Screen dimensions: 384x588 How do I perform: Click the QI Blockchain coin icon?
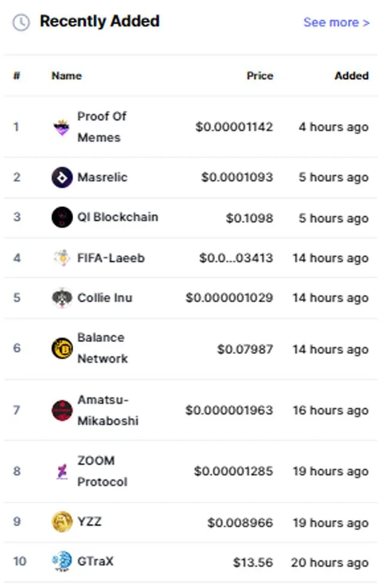click(62, 217)
